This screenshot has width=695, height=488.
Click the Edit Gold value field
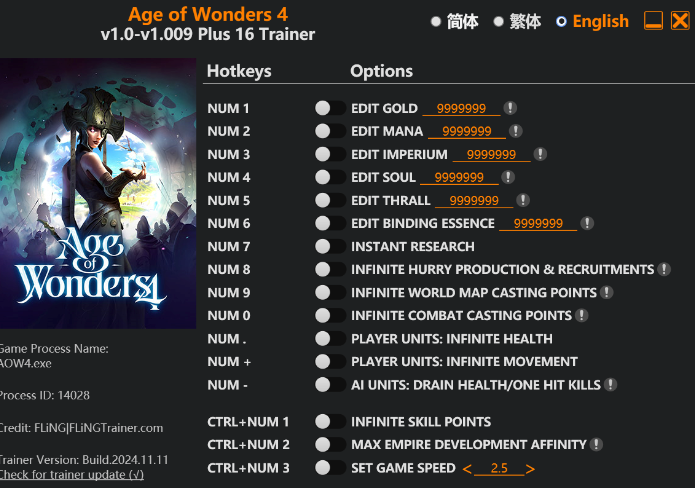(x=461, y=108)
